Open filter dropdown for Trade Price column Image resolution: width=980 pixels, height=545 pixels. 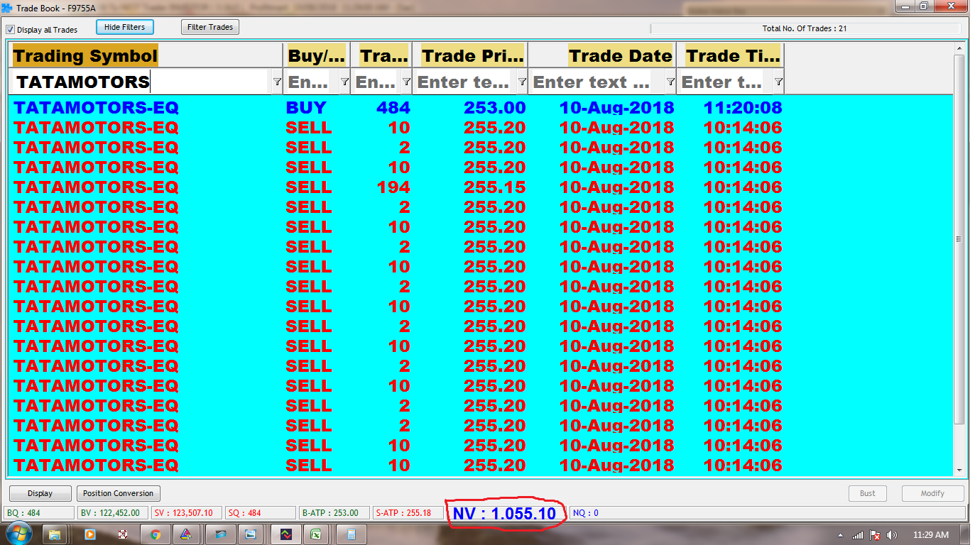[522, 82]
